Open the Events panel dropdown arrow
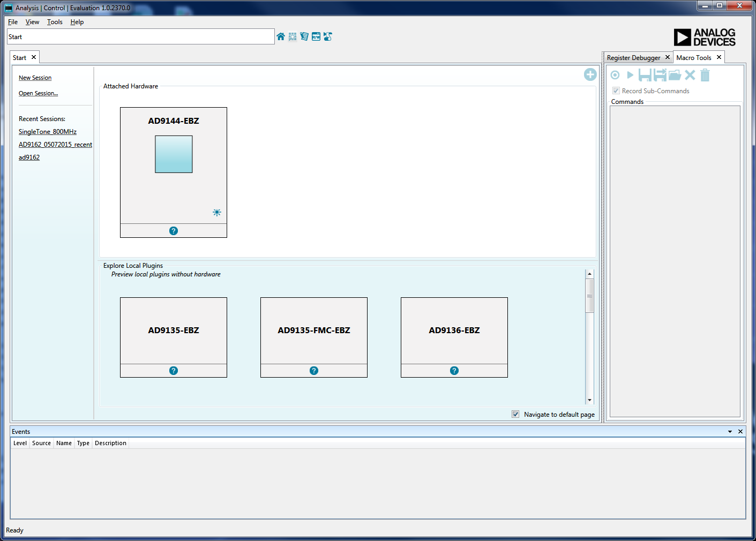The height and width of the screenshot is (541, 756). (x=730, y=432)
